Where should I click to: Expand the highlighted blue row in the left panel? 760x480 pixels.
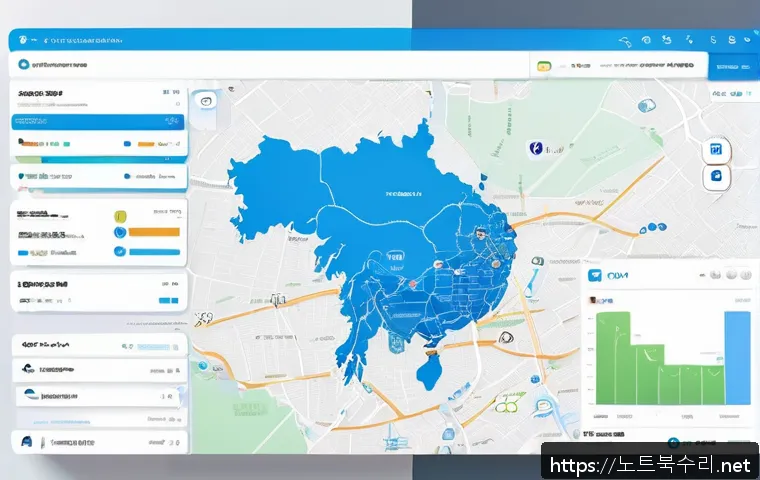tap(98, 122)
